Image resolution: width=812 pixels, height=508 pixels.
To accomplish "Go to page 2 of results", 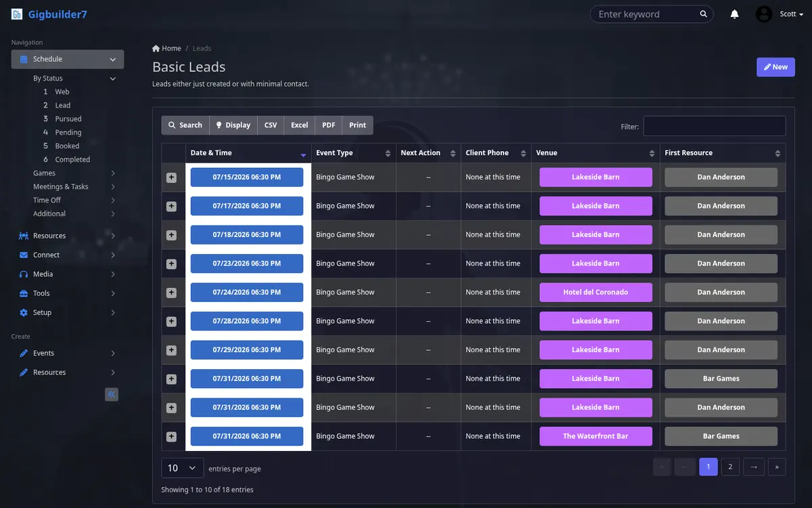I will 730,467.
